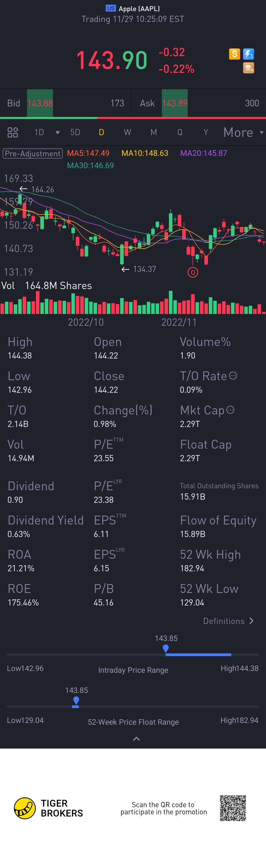The width and height of the screenshot is (266, 868).
Task: Select the M monthly chart tab
Action: point(154,132)
